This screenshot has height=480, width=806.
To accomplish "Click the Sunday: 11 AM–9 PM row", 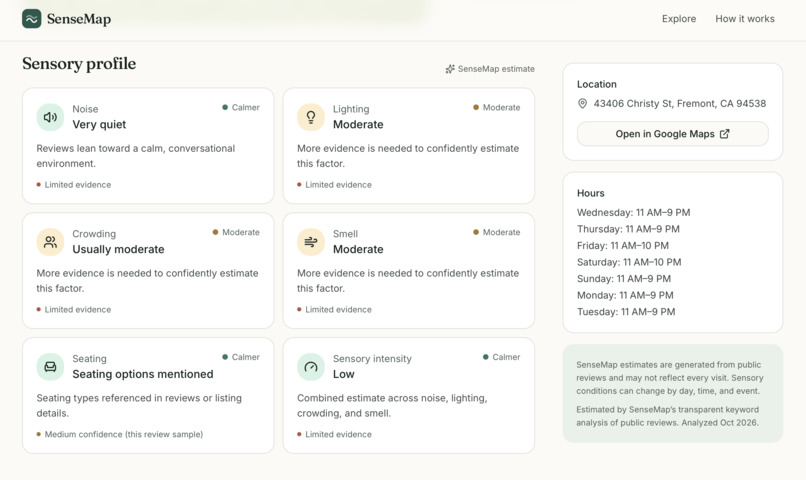I will tap(624, 279).
